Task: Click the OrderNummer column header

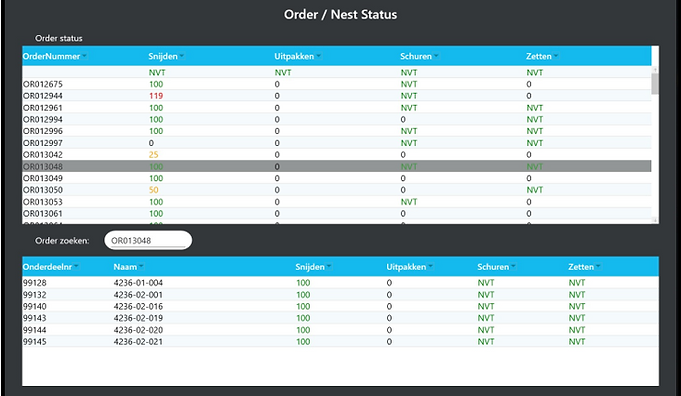Action: point(51,56)
